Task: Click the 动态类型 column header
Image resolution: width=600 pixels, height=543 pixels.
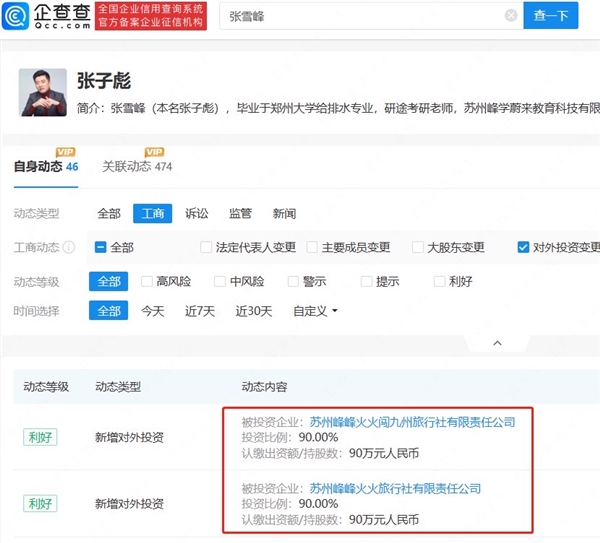Action: 118,387
